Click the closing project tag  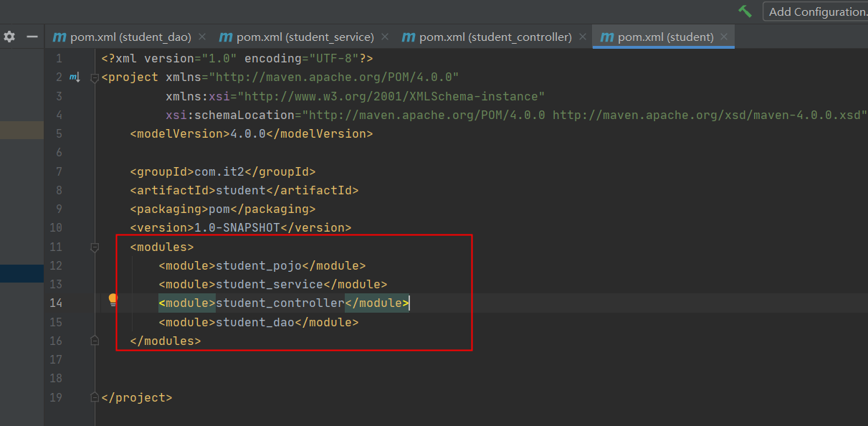[137, 397]
